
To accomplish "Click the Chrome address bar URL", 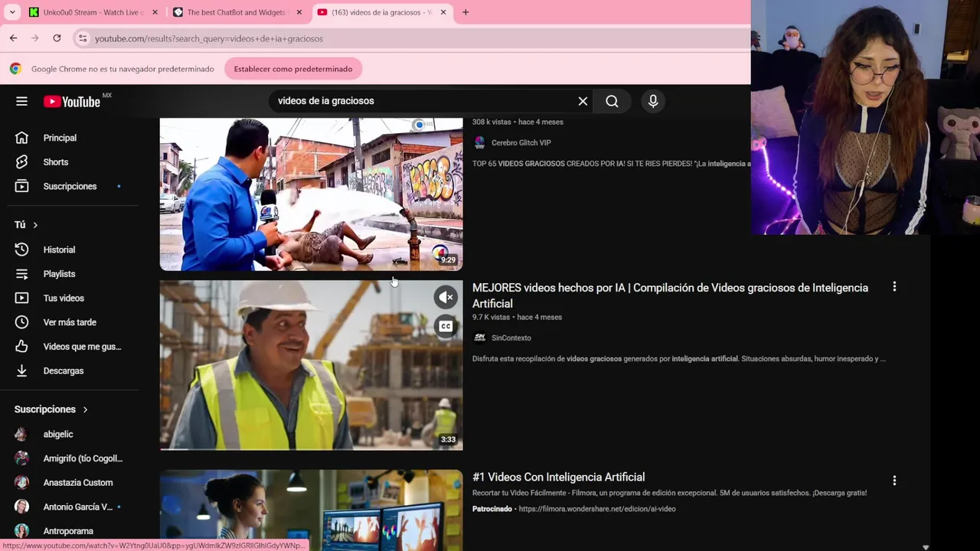I will (209, 38).
